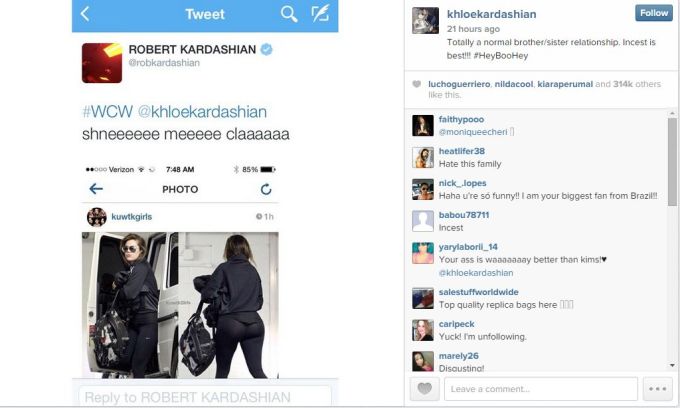This screenshot has height=408, width=680.
Task: Tap the back arrow next to PHOTO
Action: point(96,189)
